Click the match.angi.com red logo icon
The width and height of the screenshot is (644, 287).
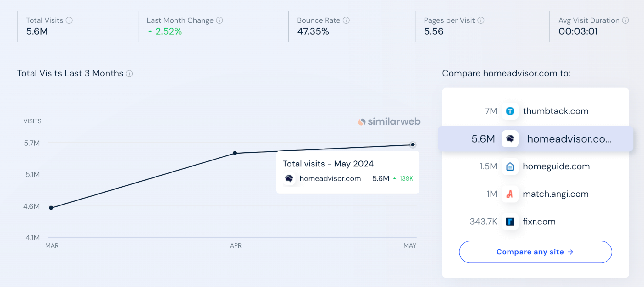510,194
